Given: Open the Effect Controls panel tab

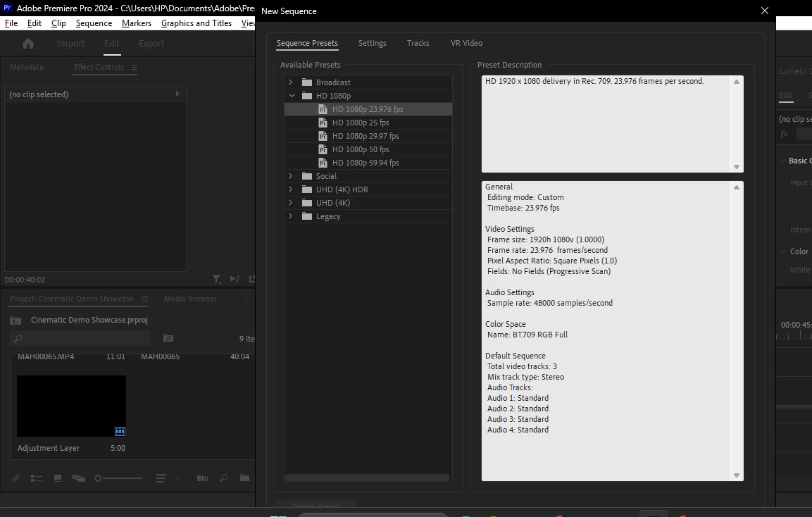Looking at the screenshot, I should pos(99,68).
